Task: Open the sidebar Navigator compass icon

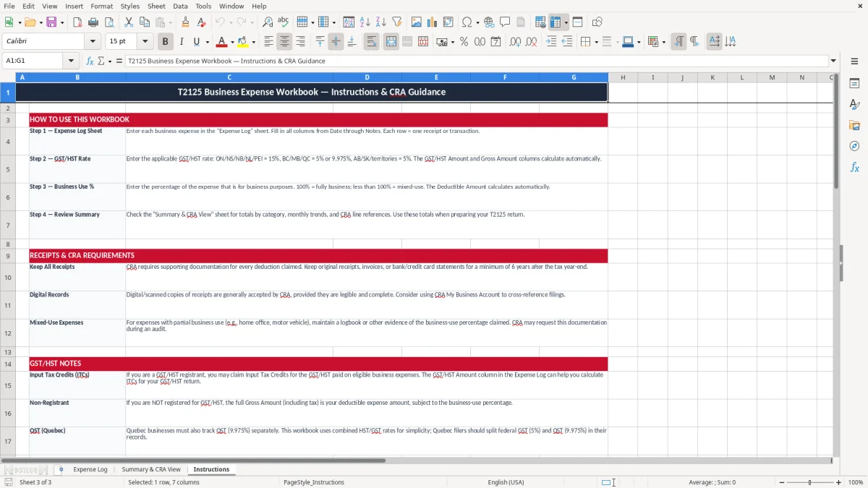Action: (x=854, y=146)
